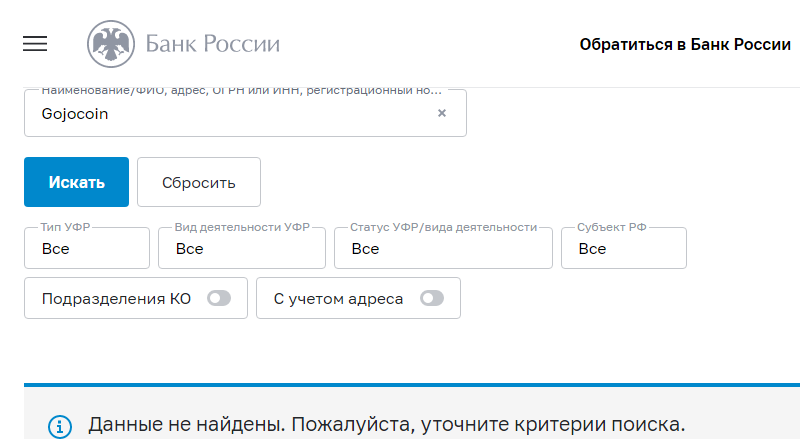The width and height of the screenshot is (800, 439).
Task: Click the Банк России title text
Action: pos(213,44)
